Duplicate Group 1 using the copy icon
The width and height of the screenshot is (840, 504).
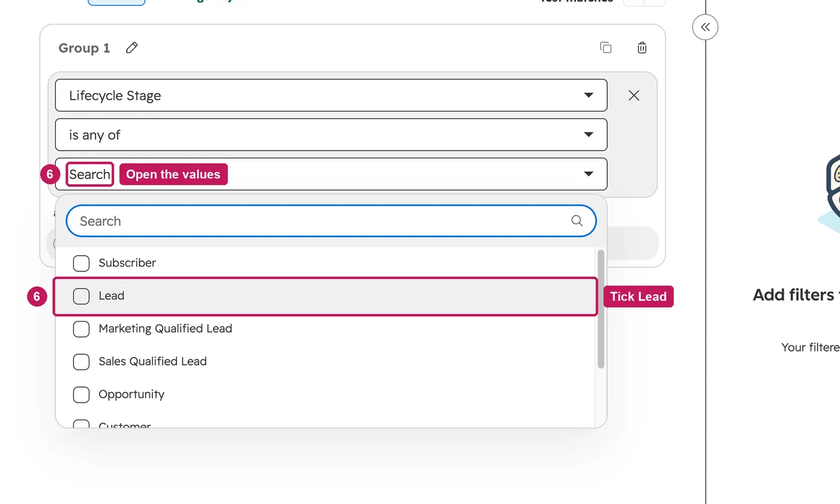(606, 48)
